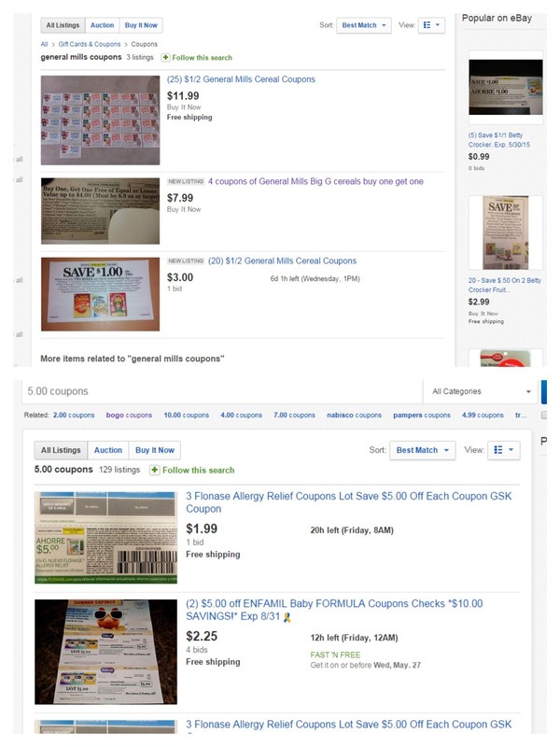Expand the lower Best Match sort dropdown
The image size is (560, 747).
click(423, 450)
